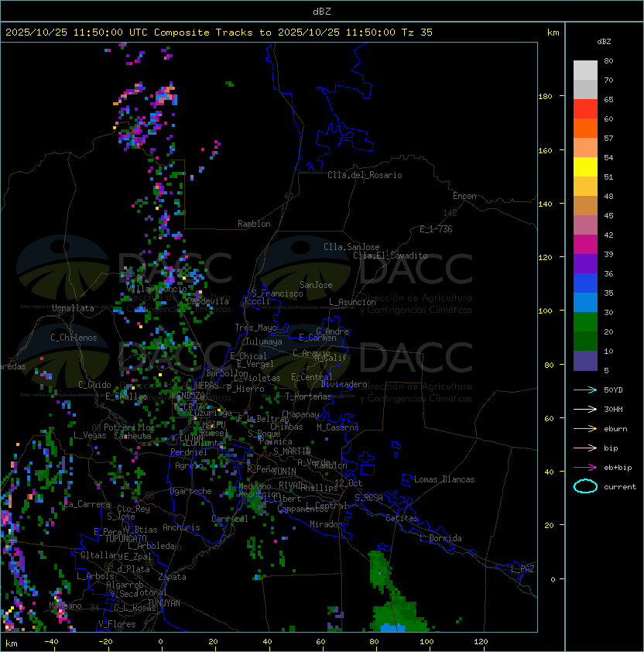Pick the red swatch between 65 and 60
The height and width of the screenshot is (652, 644).
[x=585, y=109]
